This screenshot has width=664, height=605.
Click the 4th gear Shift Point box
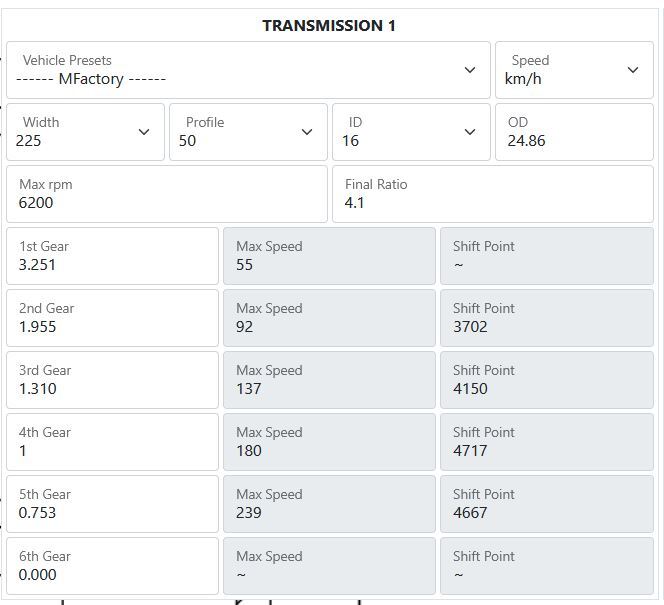[x=546, y=442]
